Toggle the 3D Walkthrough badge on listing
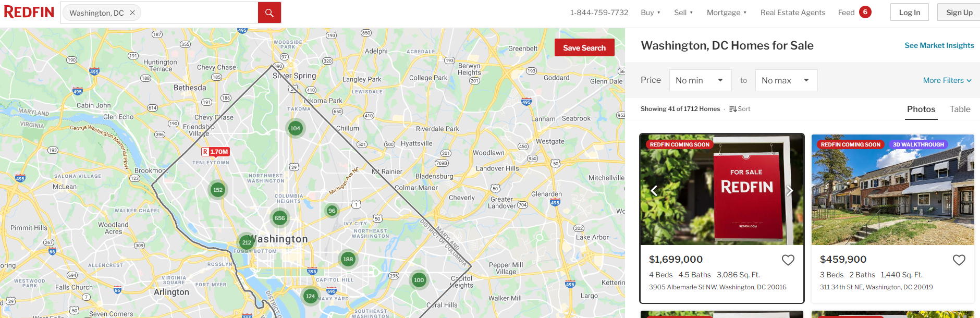 (x=918, y=144)
